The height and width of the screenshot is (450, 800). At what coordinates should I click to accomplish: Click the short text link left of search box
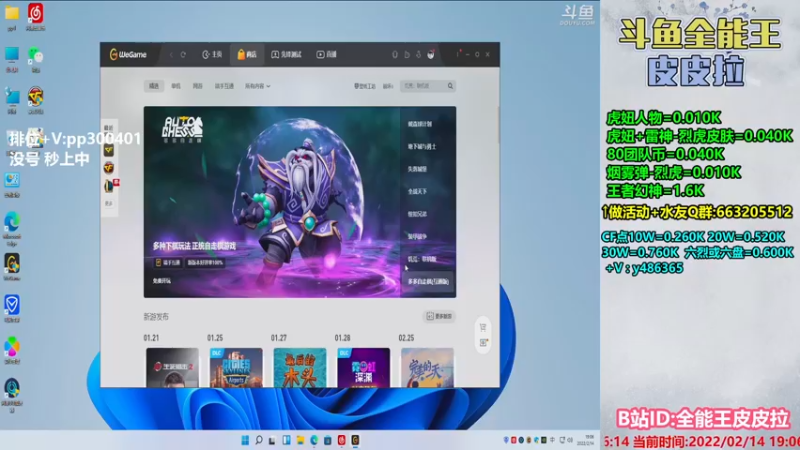point(388,86)
